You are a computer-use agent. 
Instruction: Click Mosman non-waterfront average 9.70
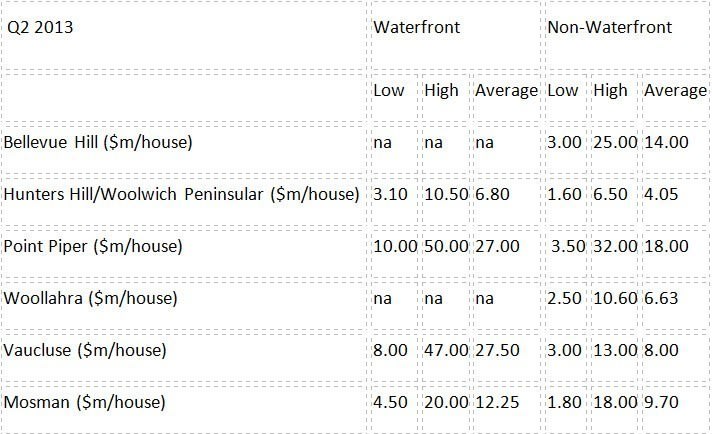(661, 403)
